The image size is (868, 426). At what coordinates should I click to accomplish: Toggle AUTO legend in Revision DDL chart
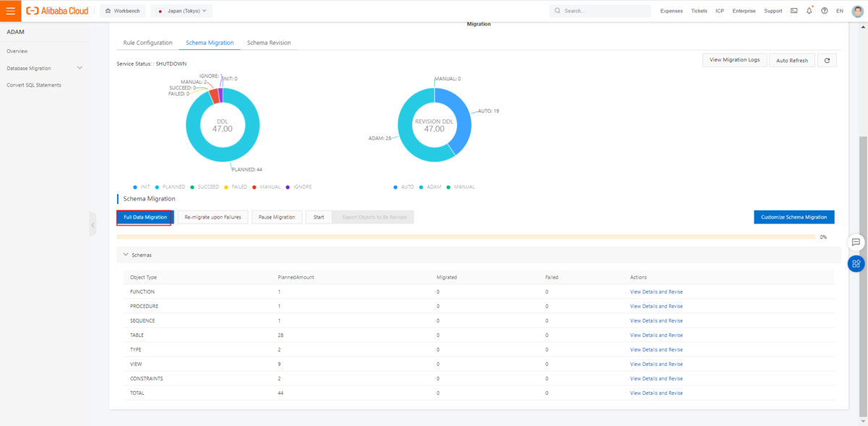404,187
